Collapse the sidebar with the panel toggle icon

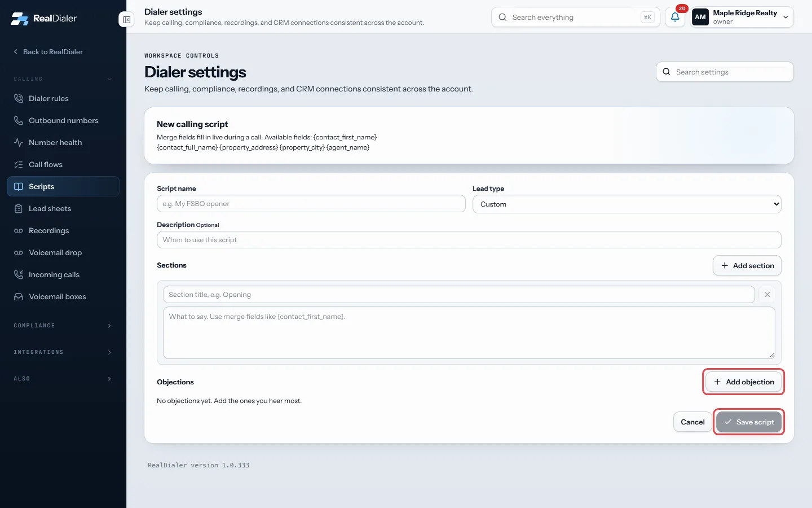127,20
